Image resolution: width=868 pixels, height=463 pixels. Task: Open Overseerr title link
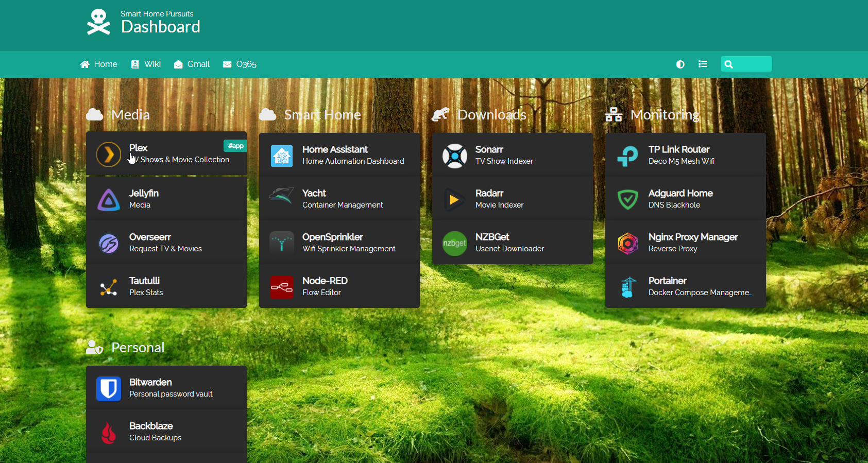tap(150, 237)
